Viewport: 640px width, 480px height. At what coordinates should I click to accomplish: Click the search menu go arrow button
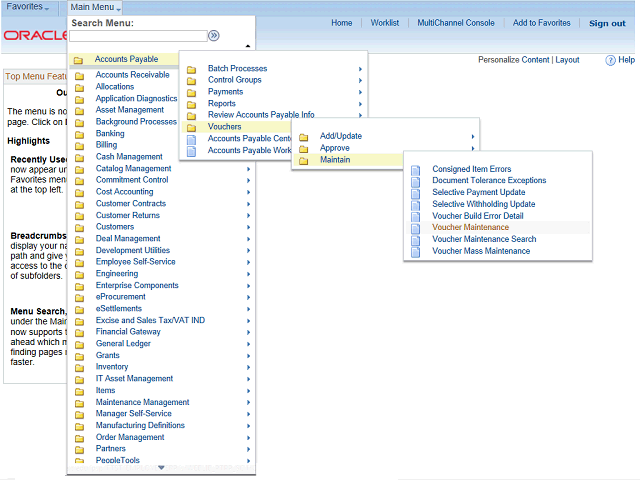point(214,36)
